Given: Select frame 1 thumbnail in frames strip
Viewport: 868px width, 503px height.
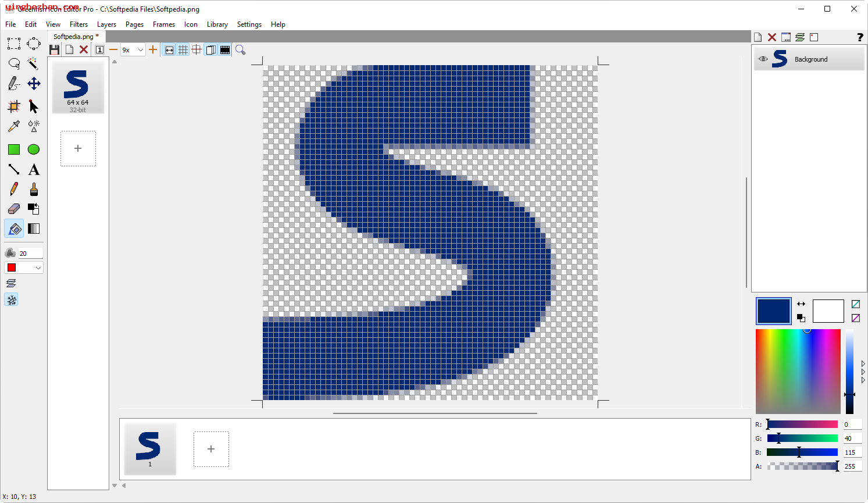Looking at the screenshot, I should pos(150,449).
